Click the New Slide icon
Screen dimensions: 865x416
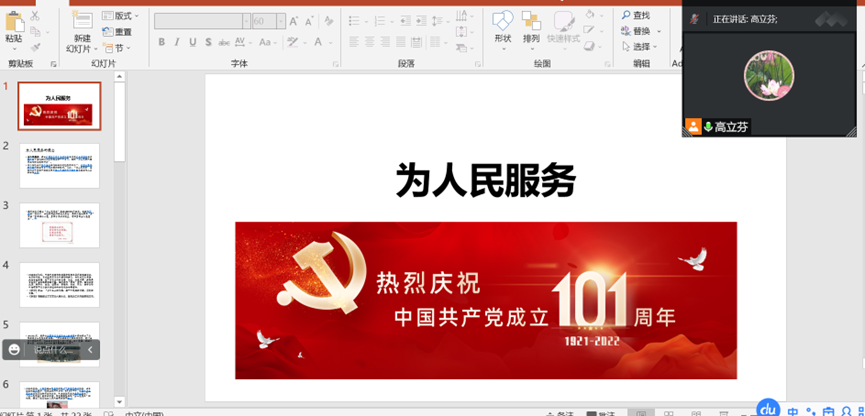click(x=81, y=23)
